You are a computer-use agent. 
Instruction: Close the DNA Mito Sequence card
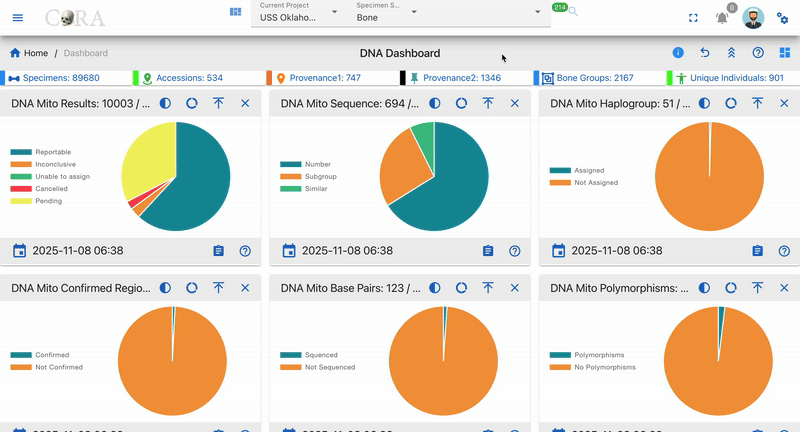(x=515, y=104)
